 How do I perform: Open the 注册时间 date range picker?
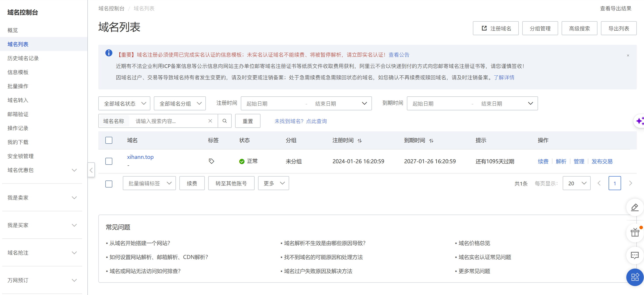click(306, 104)
